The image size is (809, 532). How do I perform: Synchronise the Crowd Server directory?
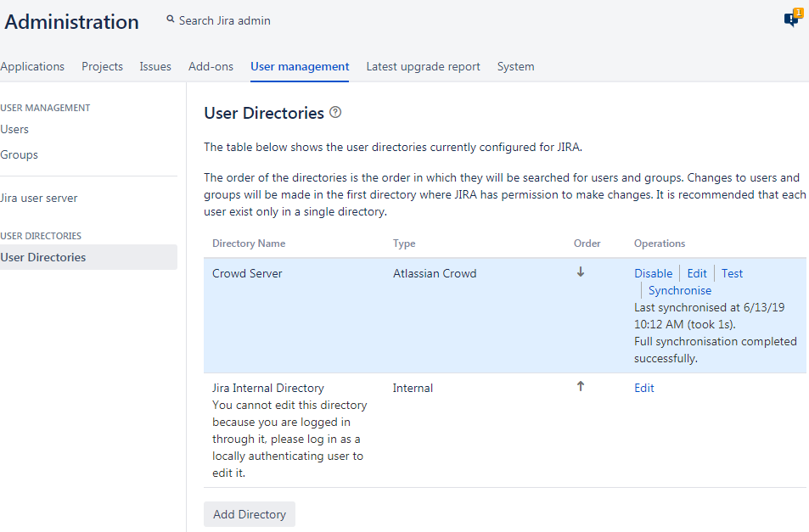[x=680, y=290]
